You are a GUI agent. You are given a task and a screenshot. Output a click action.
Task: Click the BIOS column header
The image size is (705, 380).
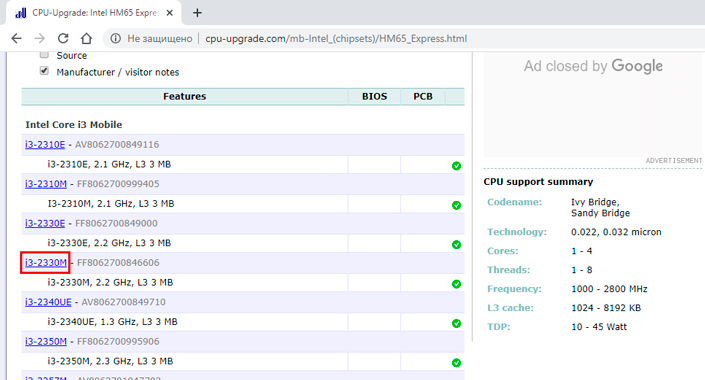point(375,97)
